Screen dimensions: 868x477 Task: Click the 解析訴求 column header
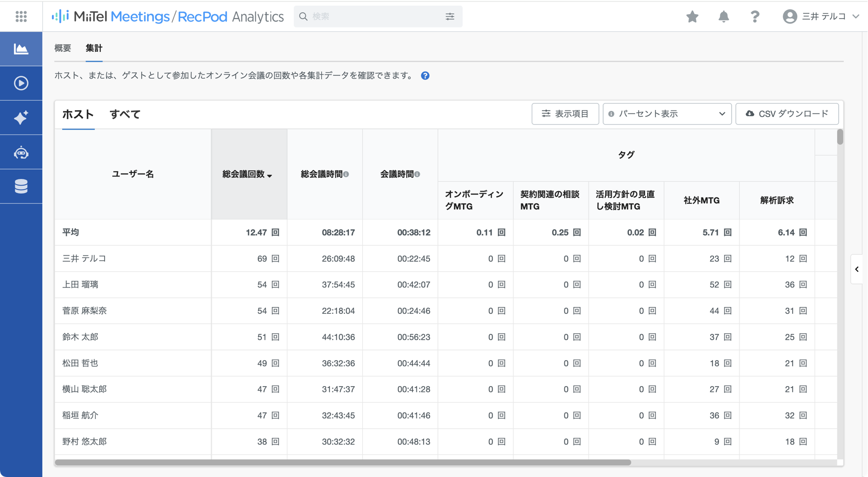[x=777, y=200]
